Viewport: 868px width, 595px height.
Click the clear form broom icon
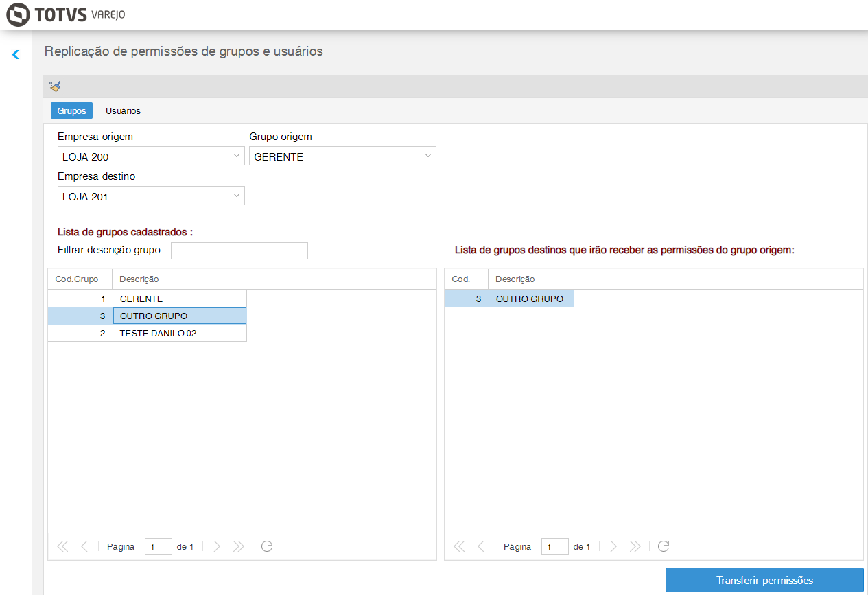tap(55, 86)
